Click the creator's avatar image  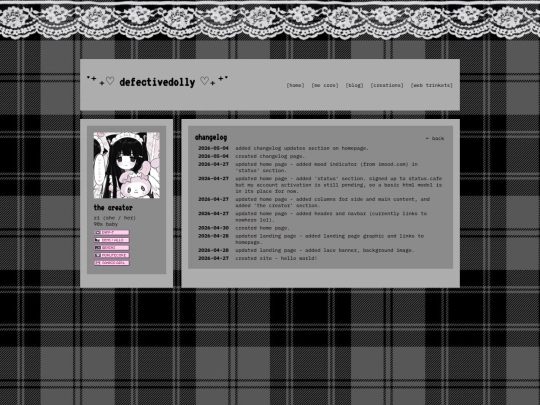pyautogui.click(x=126, y=165)
